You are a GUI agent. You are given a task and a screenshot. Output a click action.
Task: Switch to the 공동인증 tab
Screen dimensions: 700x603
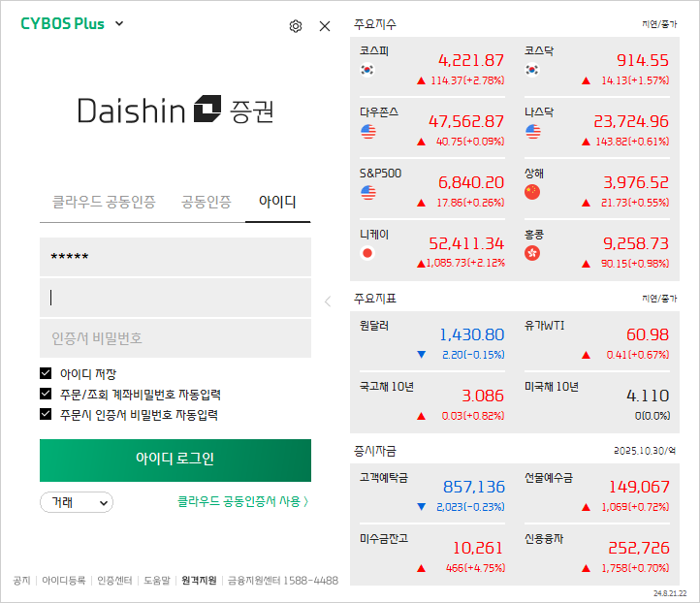[x=207, y=202]
